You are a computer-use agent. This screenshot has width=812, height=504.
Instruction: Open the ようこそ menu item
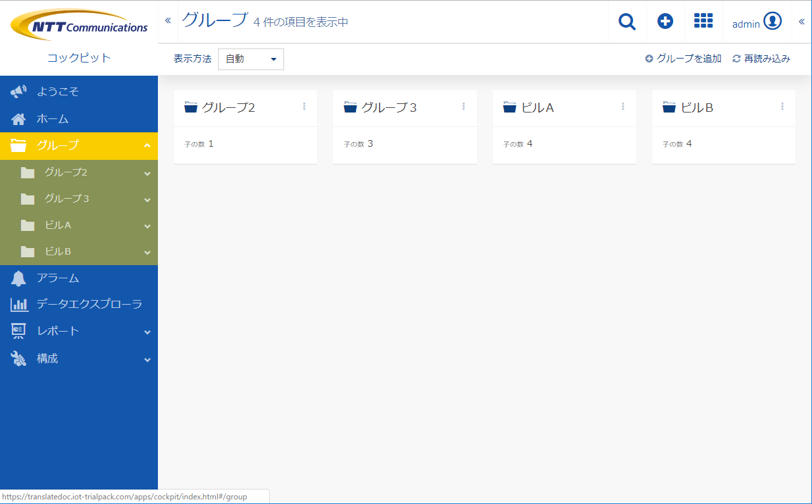(79, 91)
